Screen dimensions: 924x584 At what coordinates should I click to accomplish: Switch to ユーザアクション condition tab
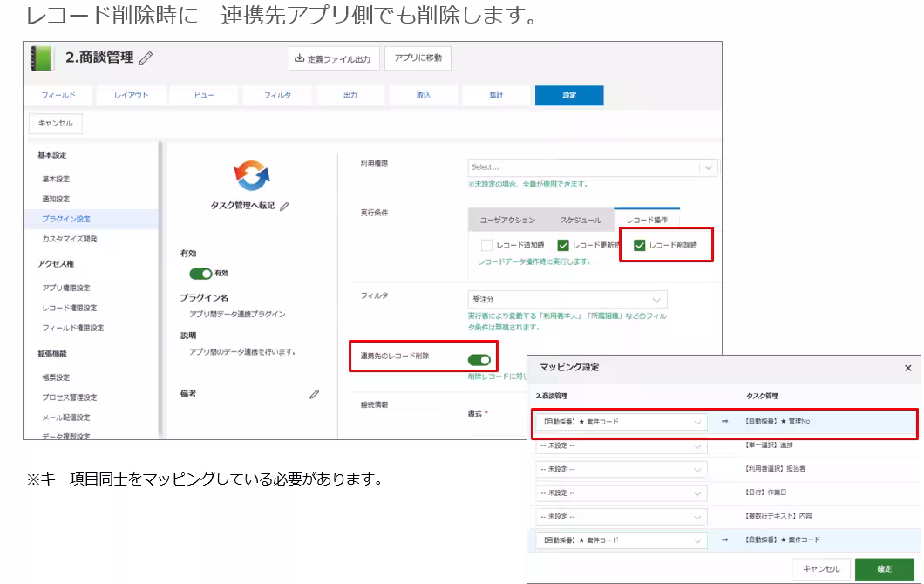[x=507, y=220]
